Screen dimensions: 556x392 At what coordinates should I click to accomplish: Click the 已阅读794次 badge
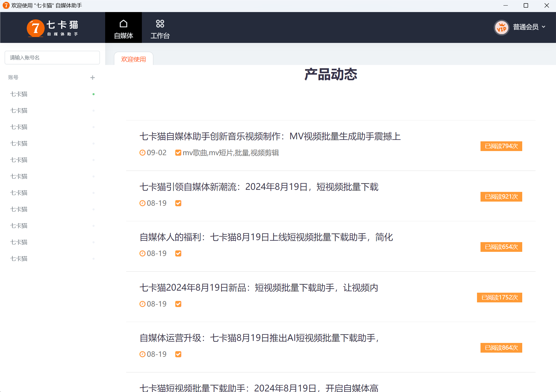501,146
